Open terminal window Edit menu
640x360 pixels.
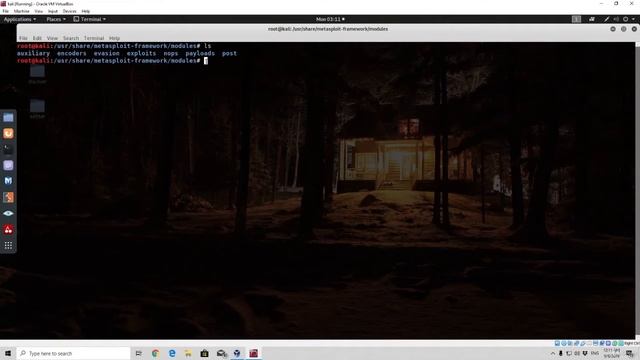pos(37,38)
